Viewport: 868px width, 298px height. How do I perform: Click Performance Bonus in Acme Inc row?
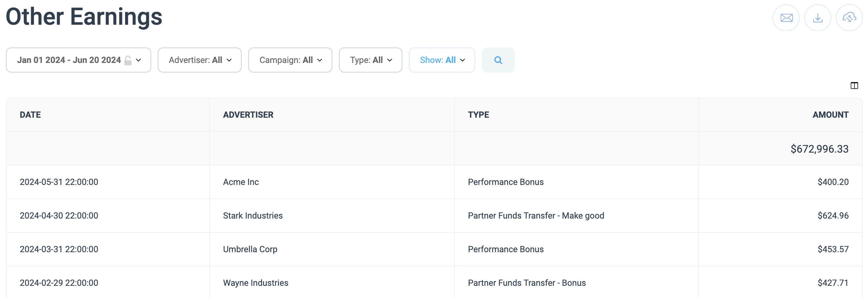[506, 182]
